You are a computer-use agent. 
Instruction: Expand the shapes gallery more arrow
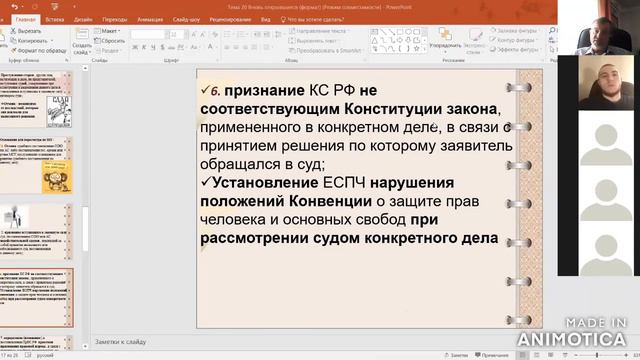pos(425,49)
